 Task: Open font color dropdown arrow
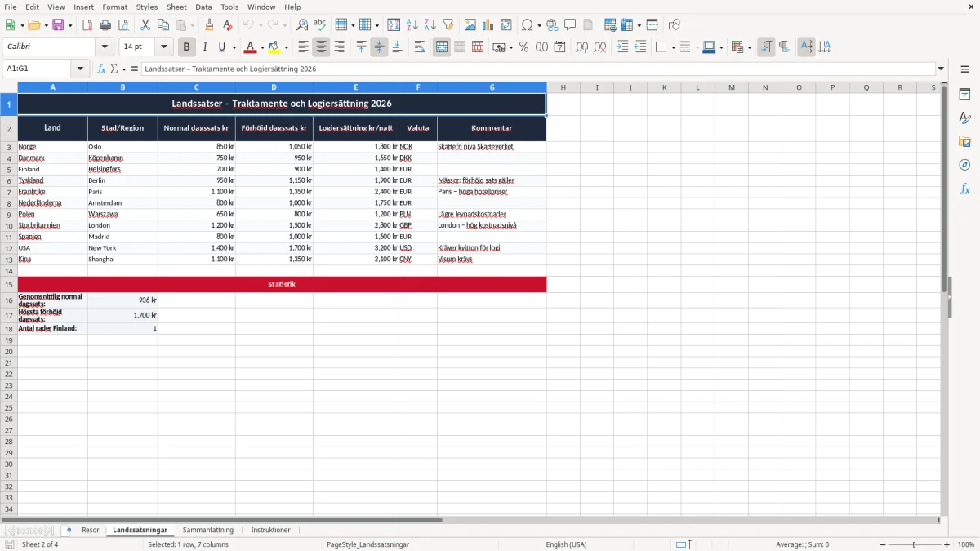click(x=262, y=47)
